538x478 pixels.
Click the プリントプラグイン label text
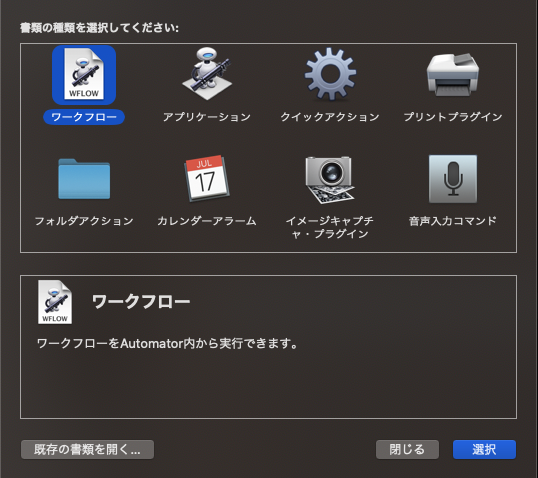[453, 117]
